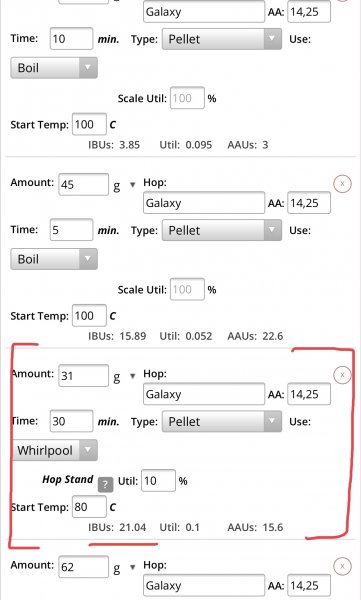Remove the 62 g Galaxy hop entry
Viewport: 361px width, 600px height.
(342, 566)
